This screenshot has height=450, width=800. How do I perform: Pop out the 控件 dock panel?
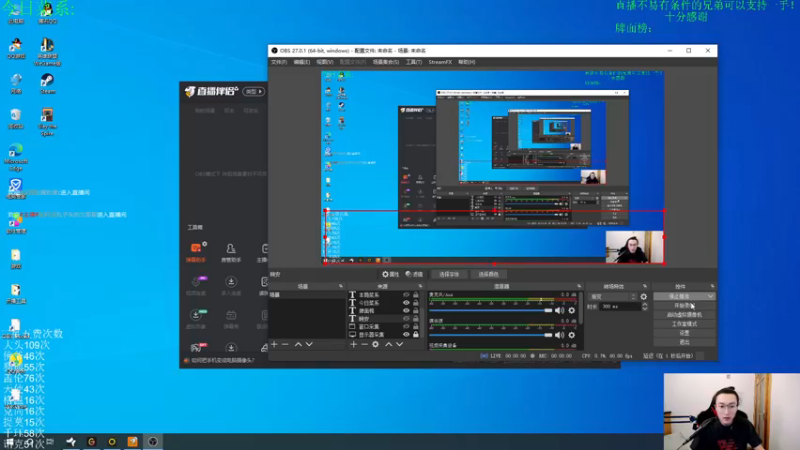[712, 286]
